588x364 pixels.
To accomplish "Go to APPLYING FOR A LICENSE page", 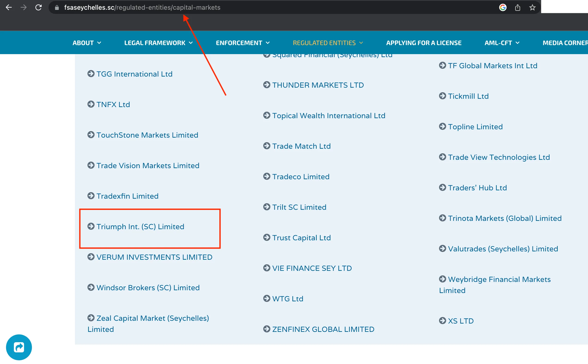I will (x=424, y=43).
